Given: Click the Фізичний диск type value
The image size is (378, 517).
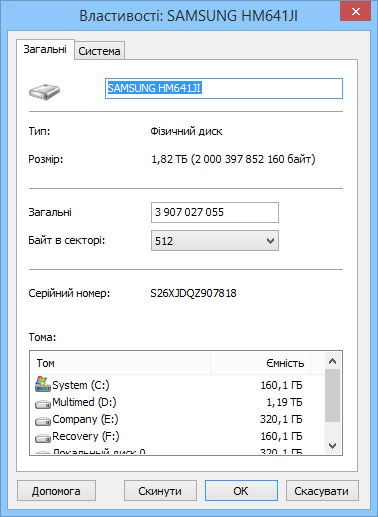Looking at the screenshot, I should click(x=186, y=131).
